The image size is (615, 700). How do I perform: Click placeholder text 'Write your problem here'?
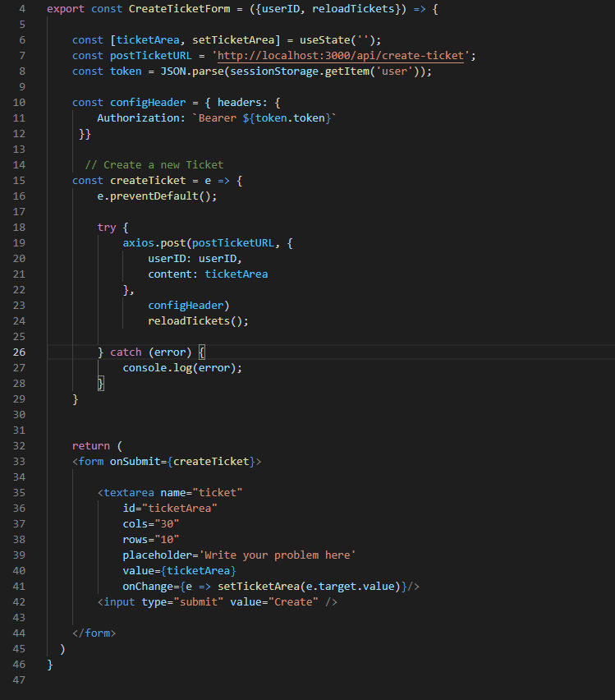[x=278, y=555]
